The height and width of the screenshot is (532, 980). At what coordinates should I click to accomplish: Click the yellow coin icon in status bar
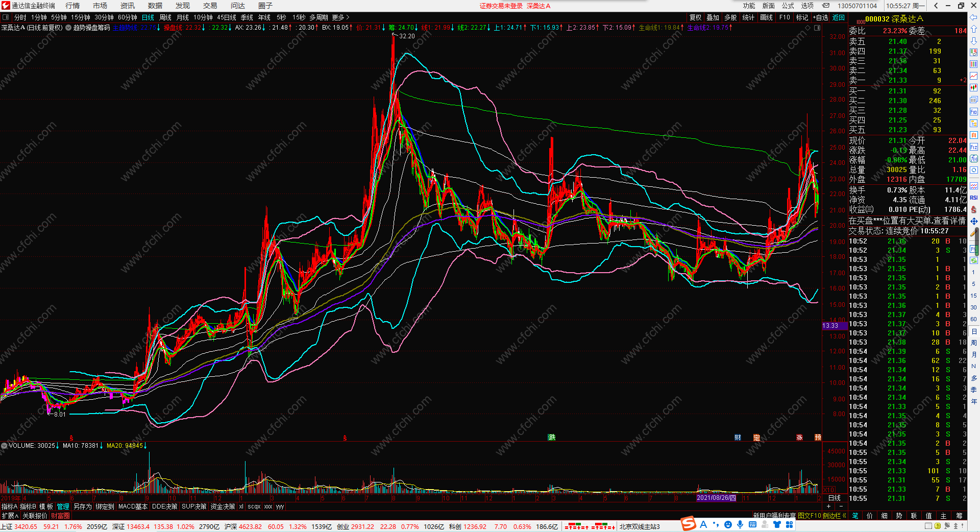[x=937, y=526]
